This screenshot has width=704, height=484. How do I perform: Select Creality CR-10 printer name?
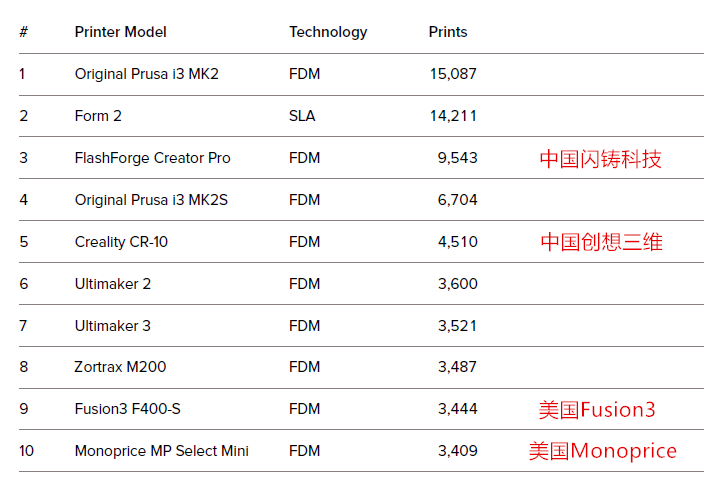coord(121,242)
